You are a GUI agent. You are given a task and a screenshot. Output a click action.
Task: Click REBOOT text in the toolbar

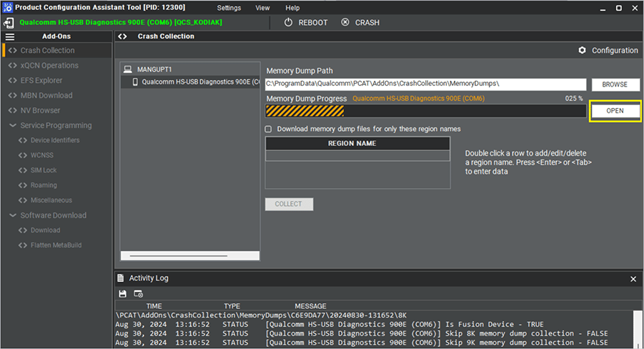click(x=313, y=23)
